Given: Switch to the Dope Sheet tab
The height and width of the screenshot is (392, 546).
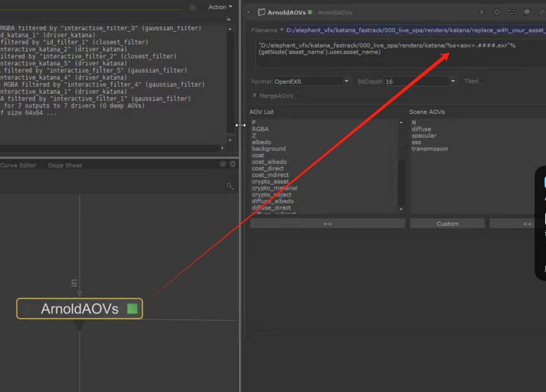Looking at the screenshot, I should pyautogui.click(x=65, y=165).
